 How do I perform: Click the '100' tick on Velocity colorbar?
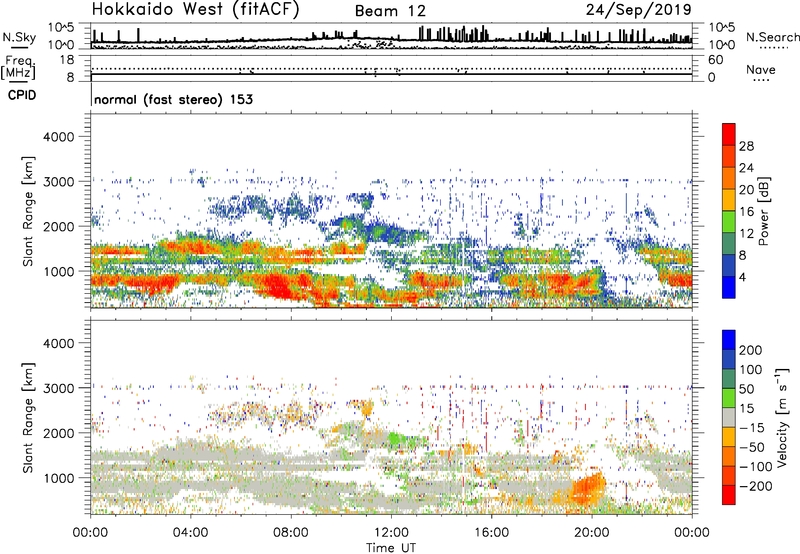pyautogui.click(x=751, y=370)
